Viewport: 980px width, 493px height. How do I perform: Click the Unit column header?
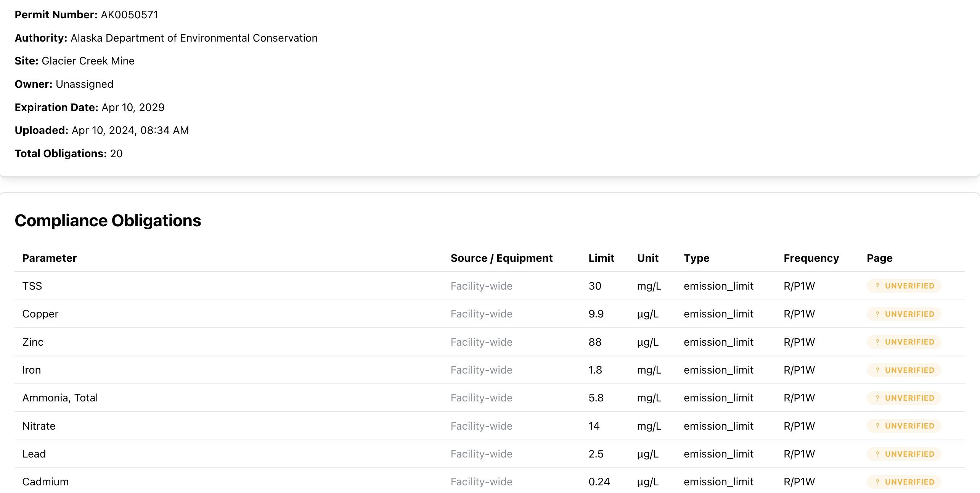point(648,258)
